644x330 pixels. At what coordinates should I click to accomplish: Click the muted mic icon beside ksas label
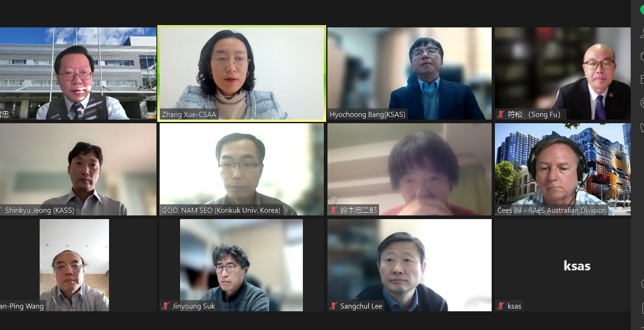click(501, 306)
